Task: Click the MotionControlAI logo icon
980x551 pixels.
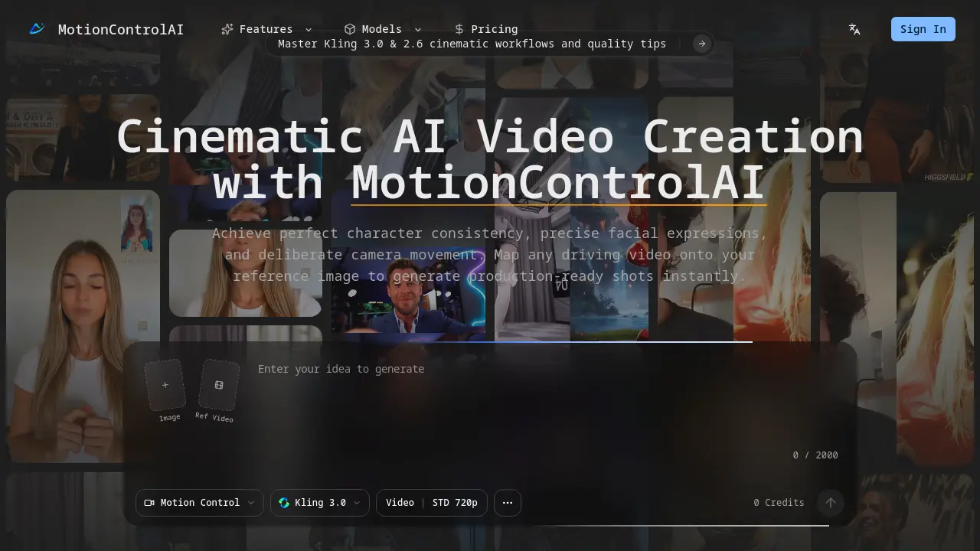Action: 37,29
